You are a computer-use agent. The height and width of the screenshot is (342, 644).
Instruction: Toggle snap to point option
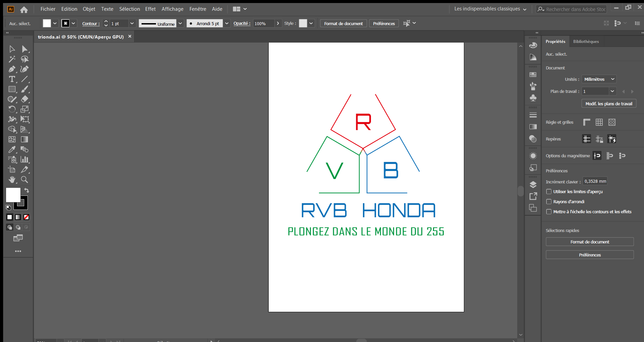[x=597, y=156]
